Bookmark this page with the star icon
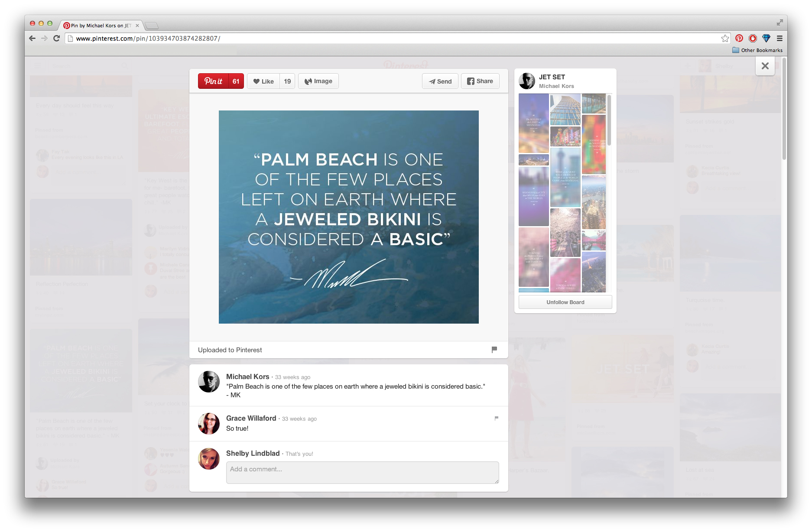The width and height of the screenshot is (812, 532). 725,38
